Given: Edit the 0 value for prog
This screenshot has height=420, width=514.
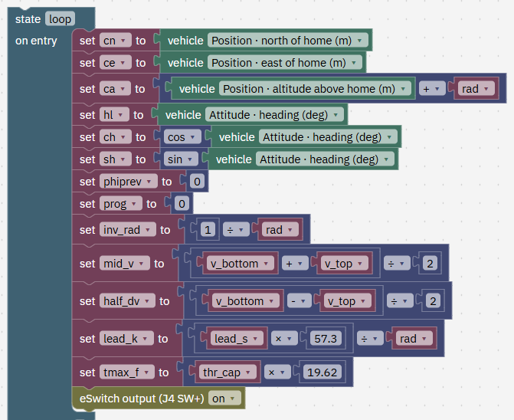Looking at the screenshot, I should click(182, 204).
